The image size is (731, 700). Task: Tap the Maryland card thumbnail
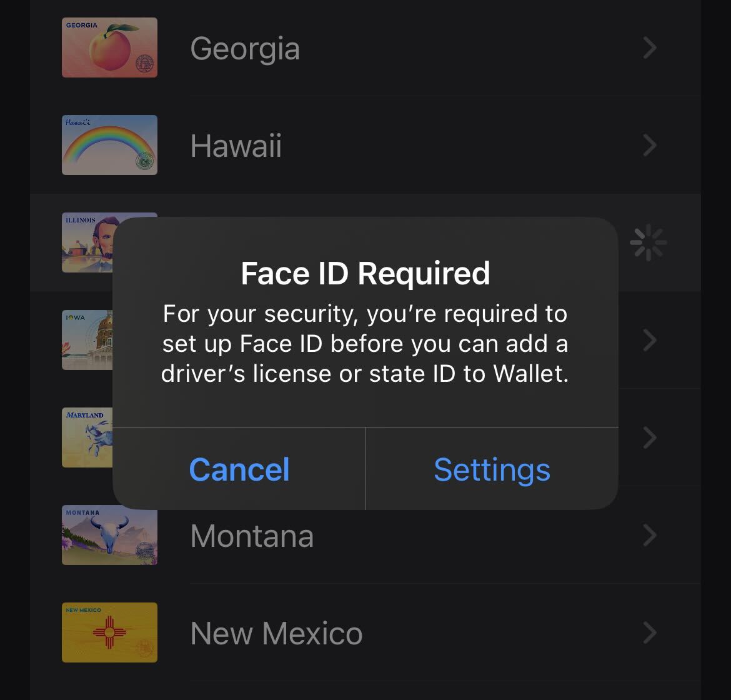[87, 437]
